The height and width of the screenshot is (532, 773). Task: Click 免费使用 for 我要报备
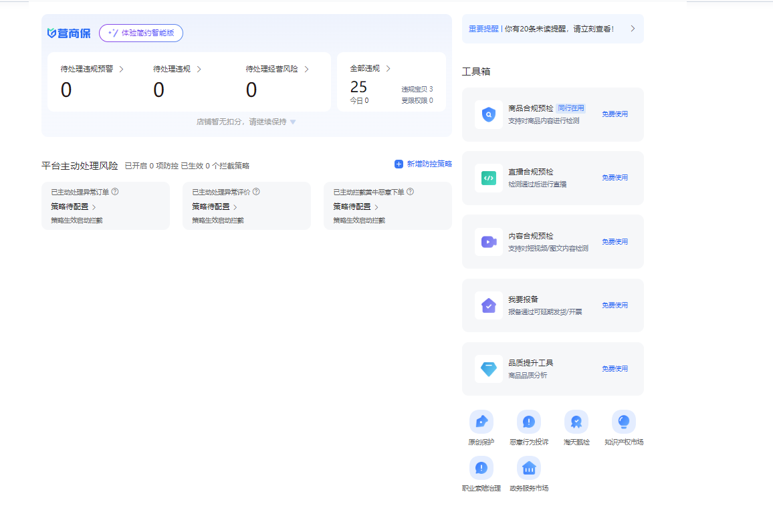click(615, 305)
